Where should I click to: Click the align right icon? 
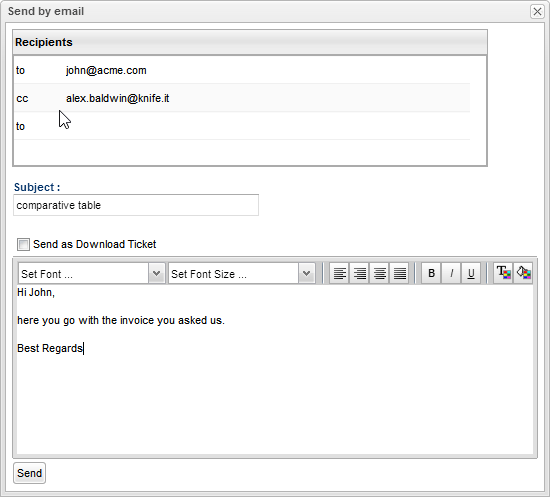coord(360,273)
